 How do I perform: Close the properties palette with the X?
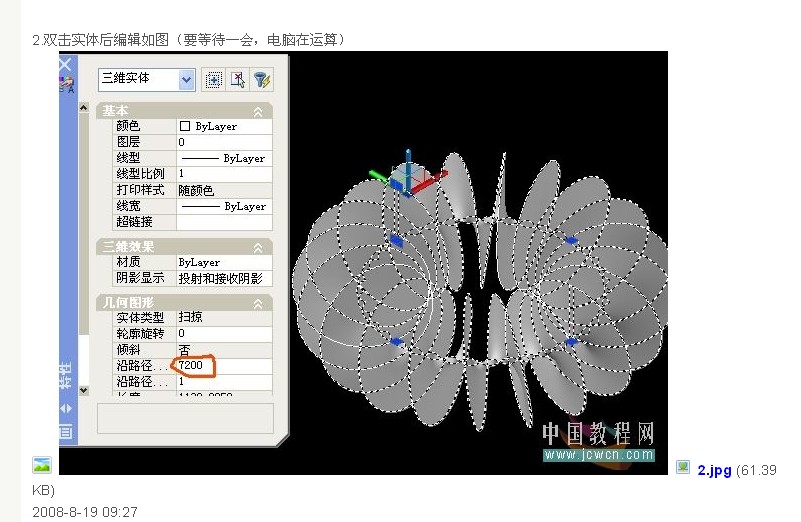65,64
